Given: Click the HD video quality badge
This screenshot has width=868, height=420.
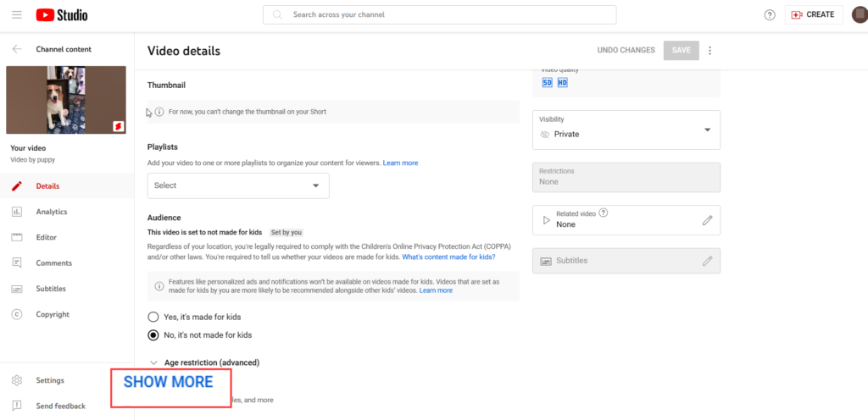Looking at the screenshot, I should 563,83.
